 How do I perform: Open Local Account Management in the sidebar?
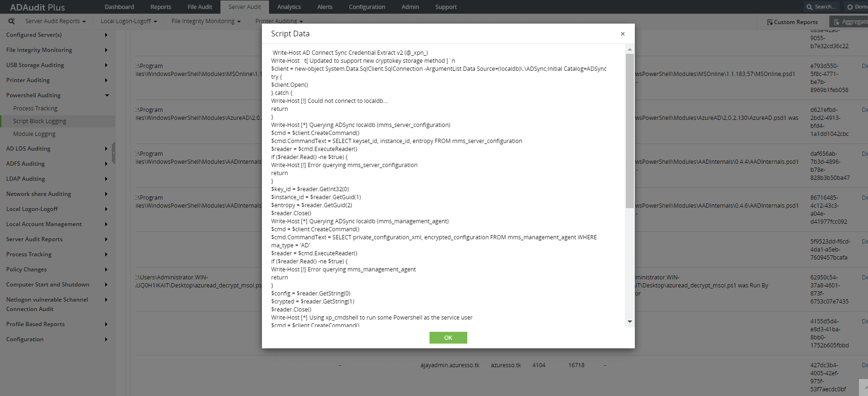(x=44, y=224)
